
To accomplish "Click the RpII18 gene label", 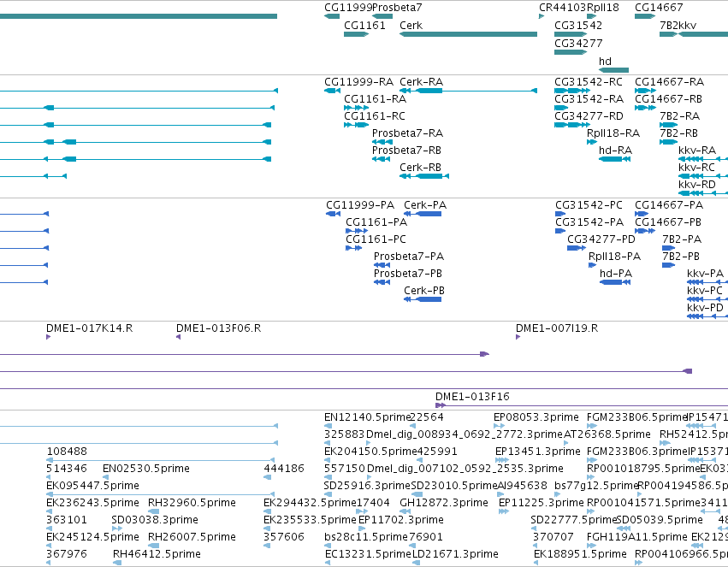I will coord(602,8).
